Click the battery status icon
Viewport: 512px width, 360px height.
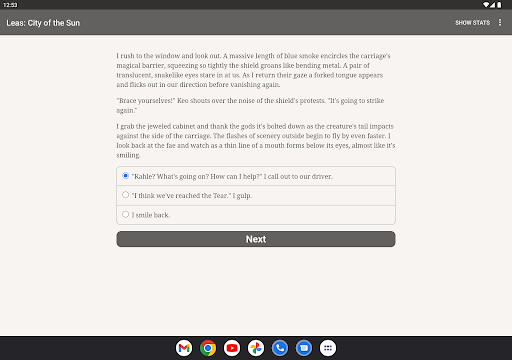coord(499,5)
